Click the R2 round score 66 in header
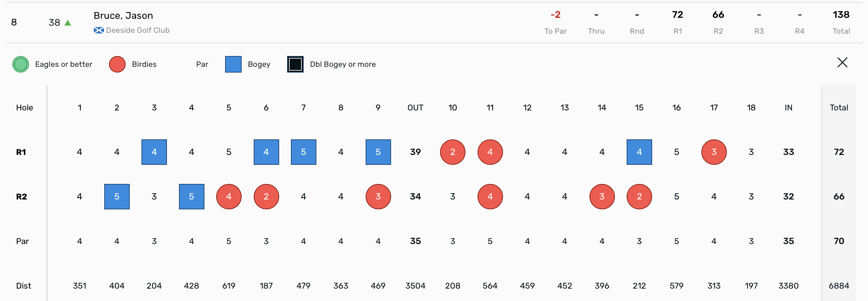This screenshot has width=868, height=301. (718, 15)
